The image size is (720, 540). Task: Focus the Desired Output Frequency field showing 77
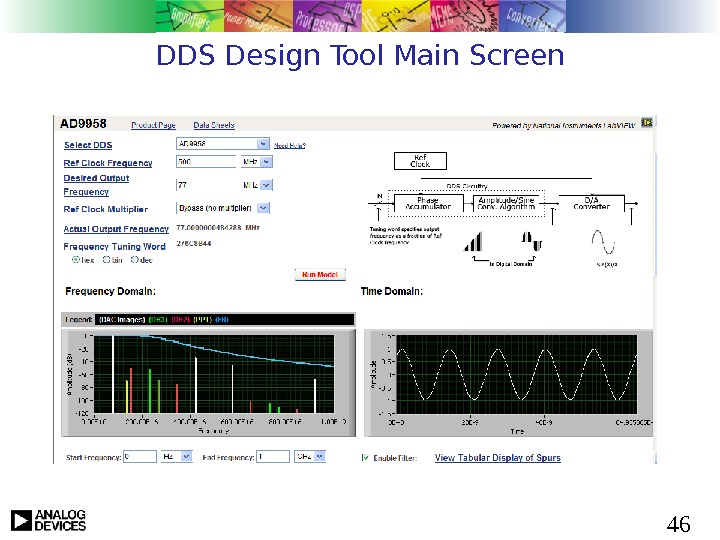pos(206,185)
